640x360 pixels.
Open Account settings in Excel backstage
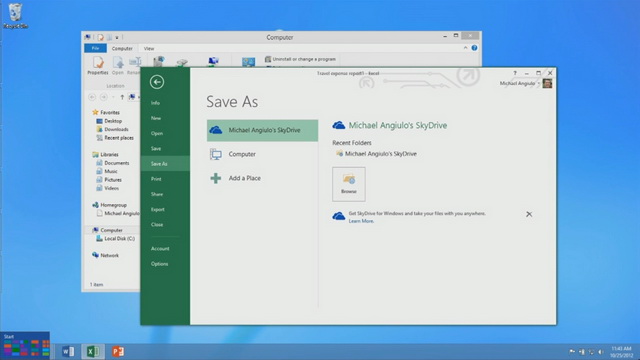click(160, 249)
